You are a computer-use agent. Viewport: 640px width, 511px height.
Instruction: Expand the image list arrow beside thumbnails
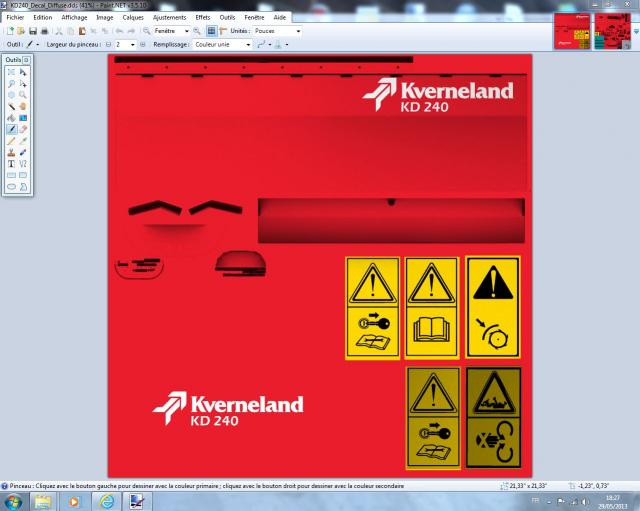pyautogui.click(x=636, y=31)
